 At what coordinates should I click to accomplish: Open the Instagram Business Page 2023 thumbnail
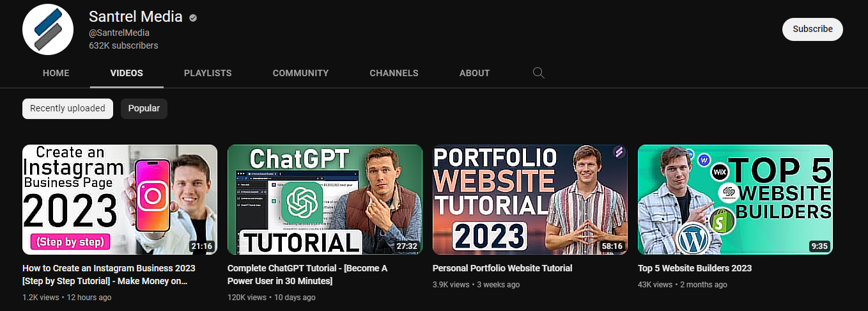pyautogui.click(x=120, y=200)
